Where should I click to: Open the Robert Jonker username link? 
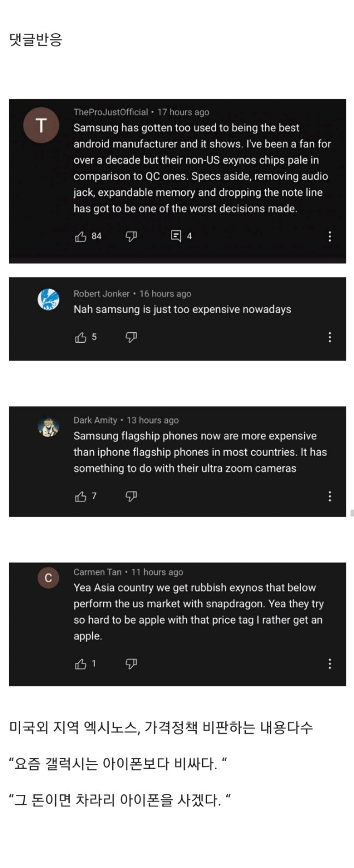pos(102,294)
